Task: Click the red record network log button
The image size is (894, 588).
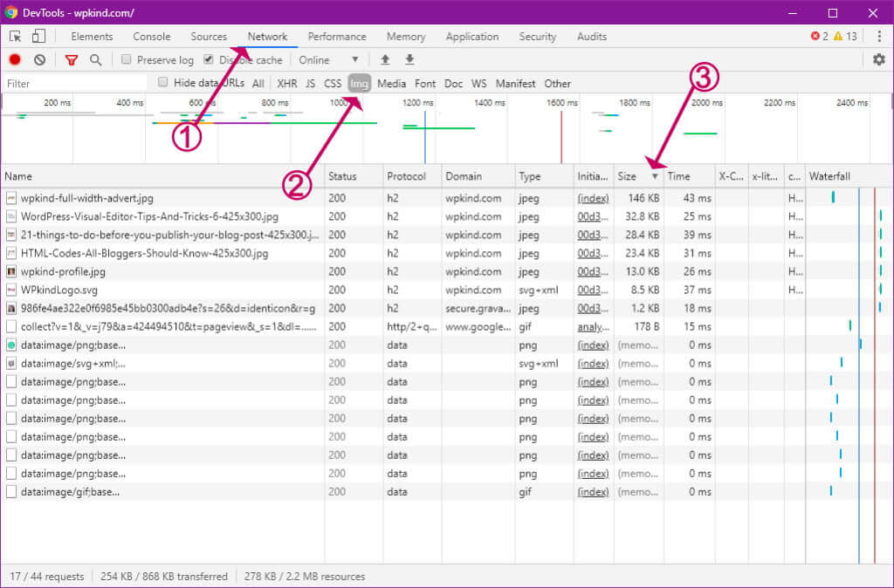Action: tap(15, 60)
